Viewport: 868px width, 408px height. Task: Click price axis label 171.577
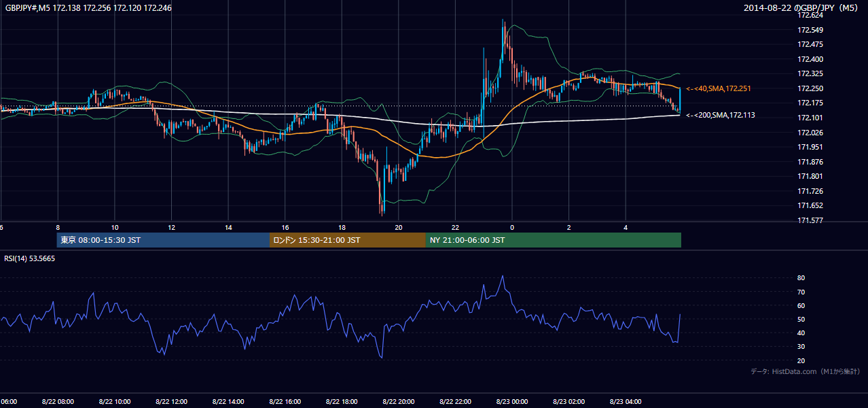(811, 220)
